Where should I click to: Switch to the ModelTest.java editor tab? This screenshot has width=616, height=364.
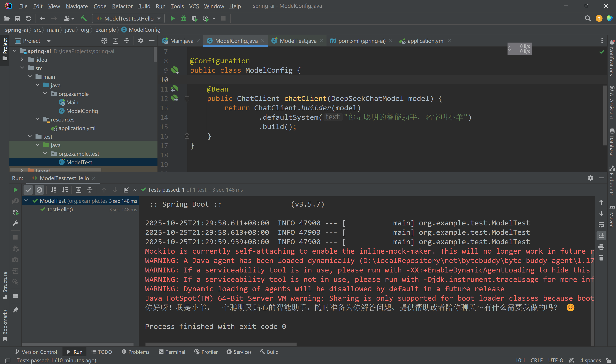pyautogui.click(x=298, y=41)
